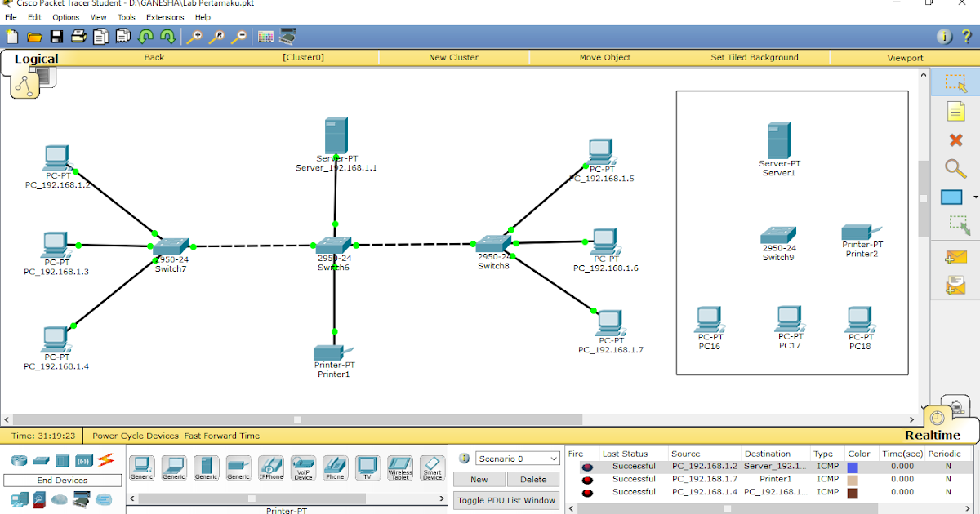The height and width of the screenshot is (514, 980).
Task: Pick the Smart Device
Action: coord(432,467)
